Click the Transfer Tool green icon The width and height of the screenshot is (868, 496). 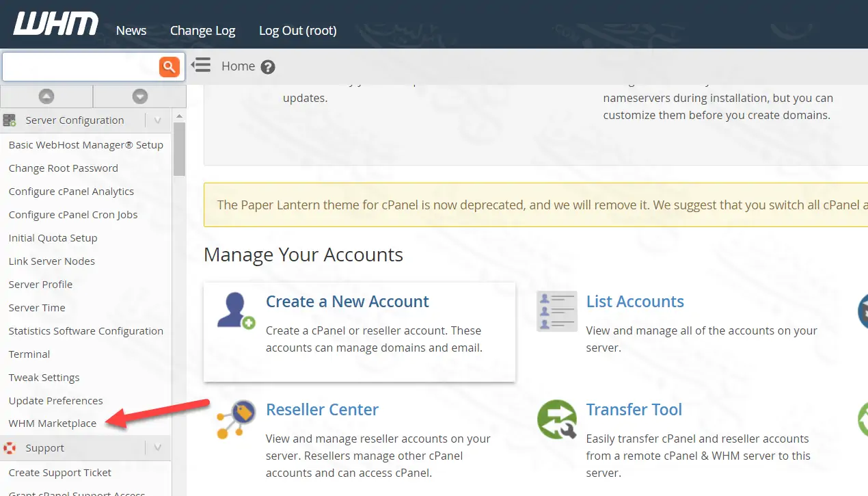pyautogui.click(x=556, y=419)
